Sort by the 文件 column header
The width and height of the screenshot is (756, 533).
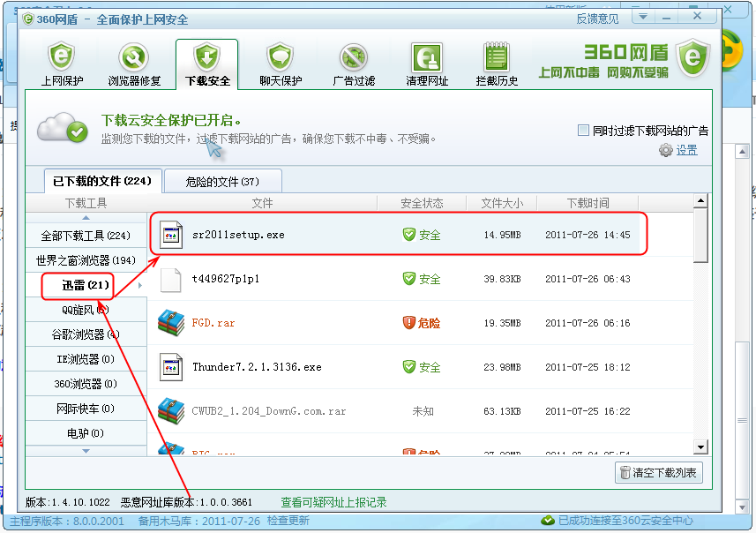click(262, 203)
